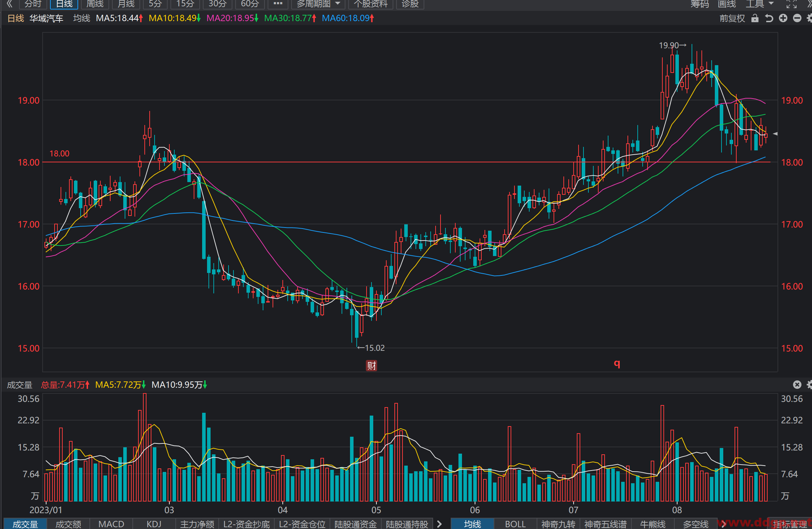Open chart settings gear icon
Image resolution: width=812 pixels, height=529 pixels.
[x=810, y=18]
